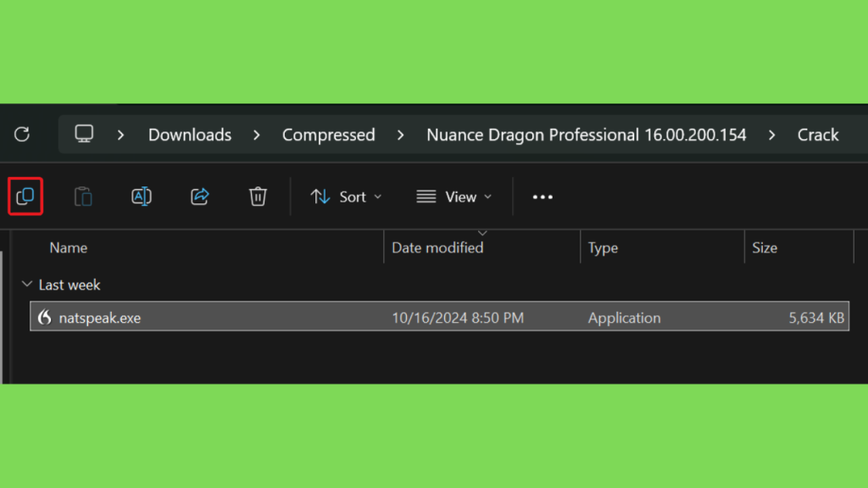Screen dimensions: 868x488
Task: Click the Copy icon in the toolbar
Action: click(25, 197)
